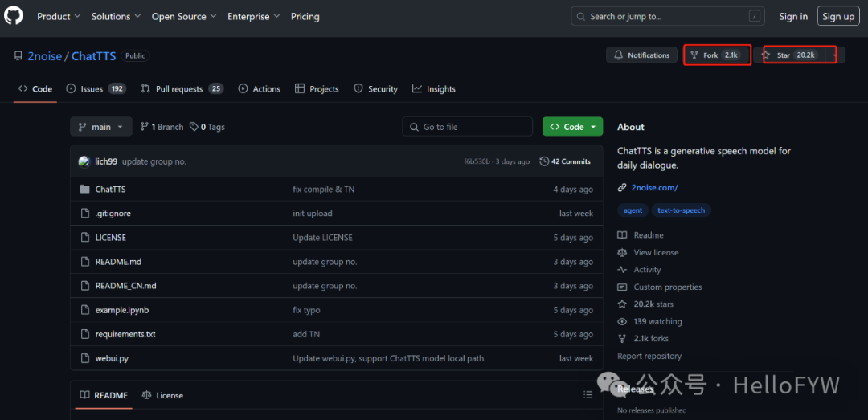Viewport: 868px width, 420px height.
Task: Switch to the Actions tab
Action: click(259, 89)
